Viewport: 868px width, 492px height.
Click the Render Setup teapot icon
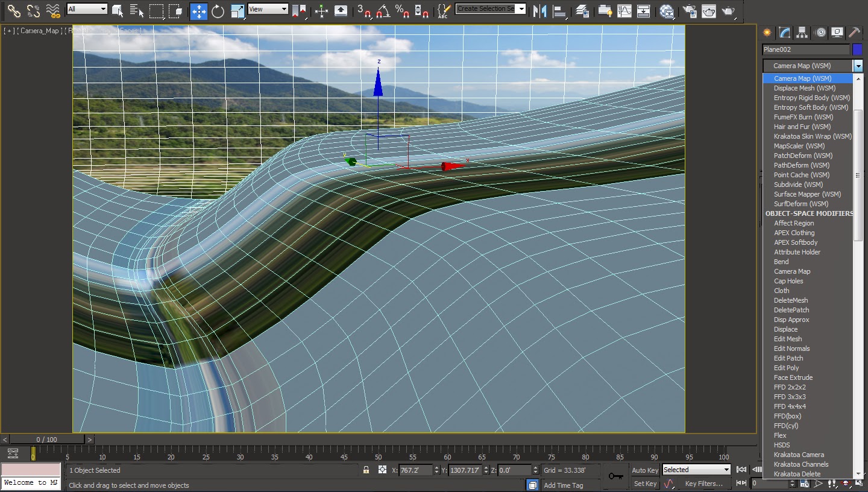pyautogui.click(x=690, y=11)
